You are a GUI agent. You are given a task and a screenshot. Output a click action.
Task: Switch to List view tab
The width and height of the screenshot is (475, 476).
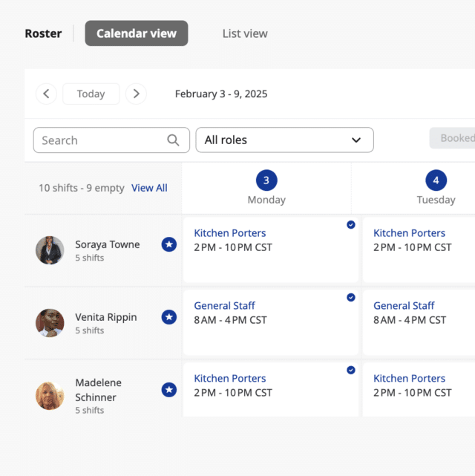point(245,33)
